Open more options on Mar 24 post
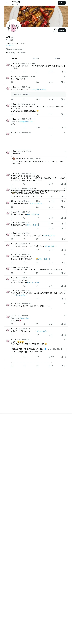The height and width of the screenshot is (644, 72). (65, 87)
